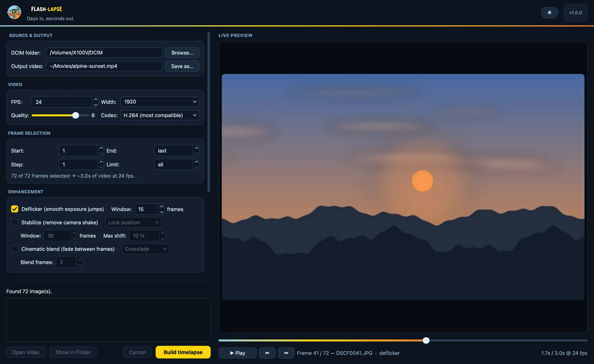The width and height of the screenshot is (594, 364).
Task: Click the preview timeline scrubber handle
Action: (426, 340)
